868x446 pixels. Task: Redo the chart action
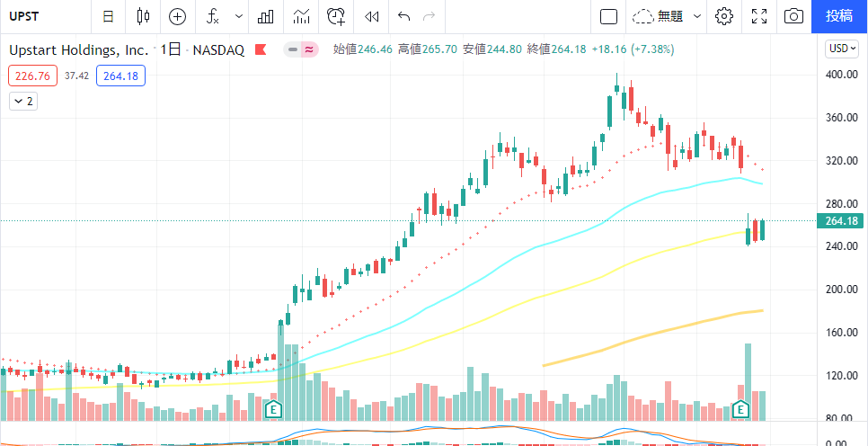(429, 16)
